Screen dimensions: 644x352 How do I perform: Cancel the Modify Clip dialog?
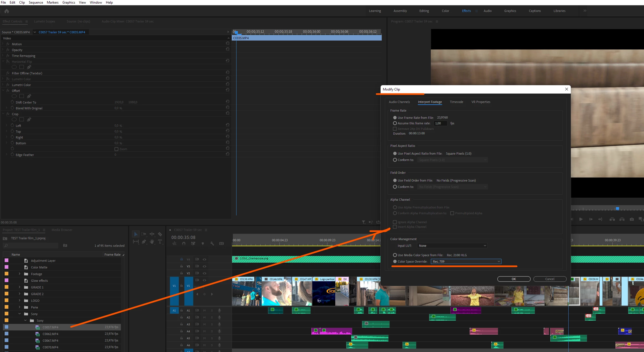[549, 279]
